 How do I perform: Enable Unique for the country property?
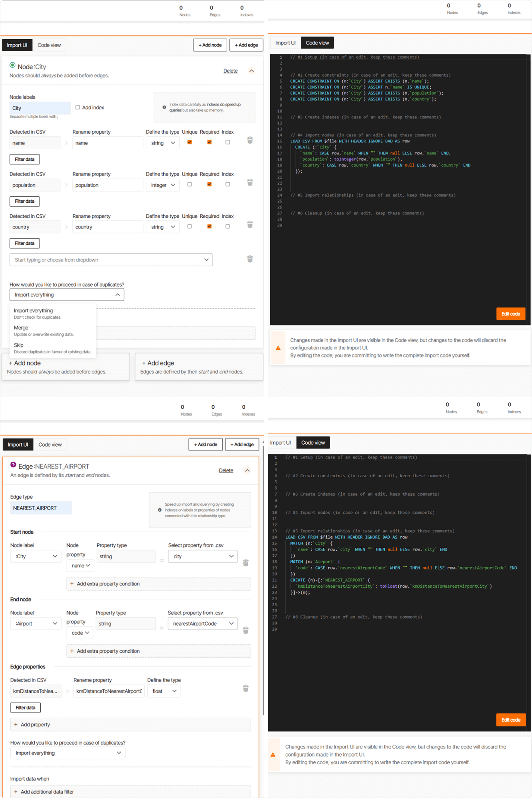point(190,226)
